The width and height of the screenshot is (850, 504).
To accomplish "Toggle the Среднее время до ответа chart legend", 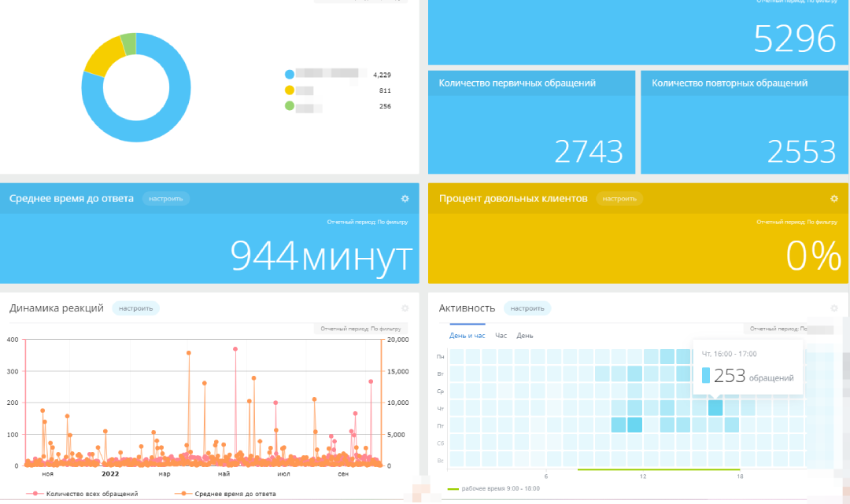I will click(225, 494).
